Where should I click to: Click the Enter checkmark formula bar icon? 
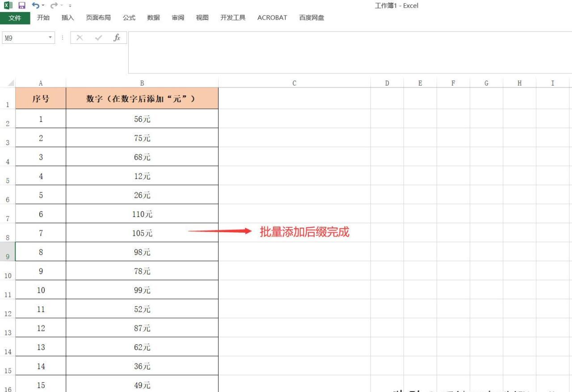[98, 38]
